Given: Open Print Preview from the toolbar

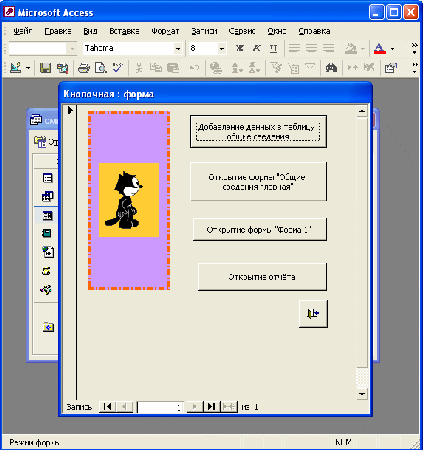Looking at the screenshot, I should (x=100, y=68).
